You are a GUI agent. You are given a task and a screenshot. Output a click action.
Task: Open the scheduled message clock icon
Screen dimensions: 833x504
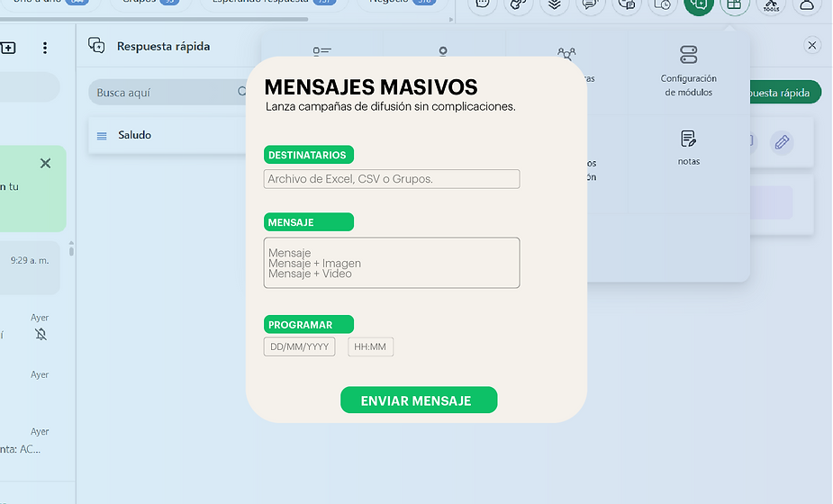[x=662, y=4]
